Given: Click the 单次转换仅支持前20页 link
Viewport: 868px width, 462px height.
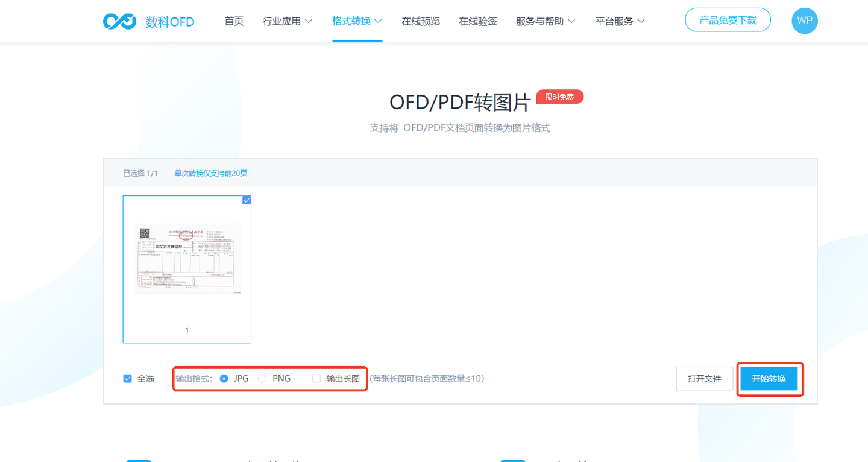Looking at the screenshot, I should click(x=210, y=172).
